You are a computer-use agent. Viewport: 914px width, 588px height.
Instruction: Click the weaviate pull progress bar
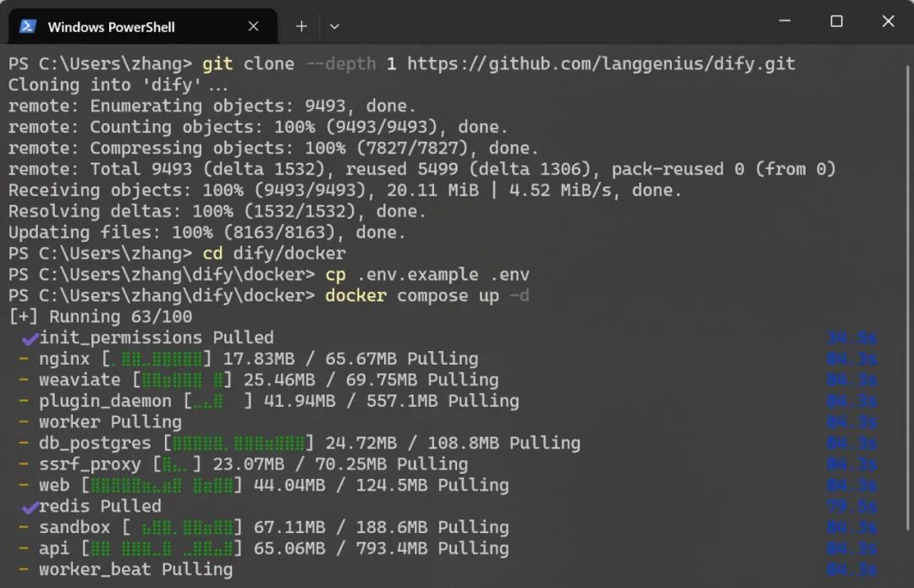(182, 380)
